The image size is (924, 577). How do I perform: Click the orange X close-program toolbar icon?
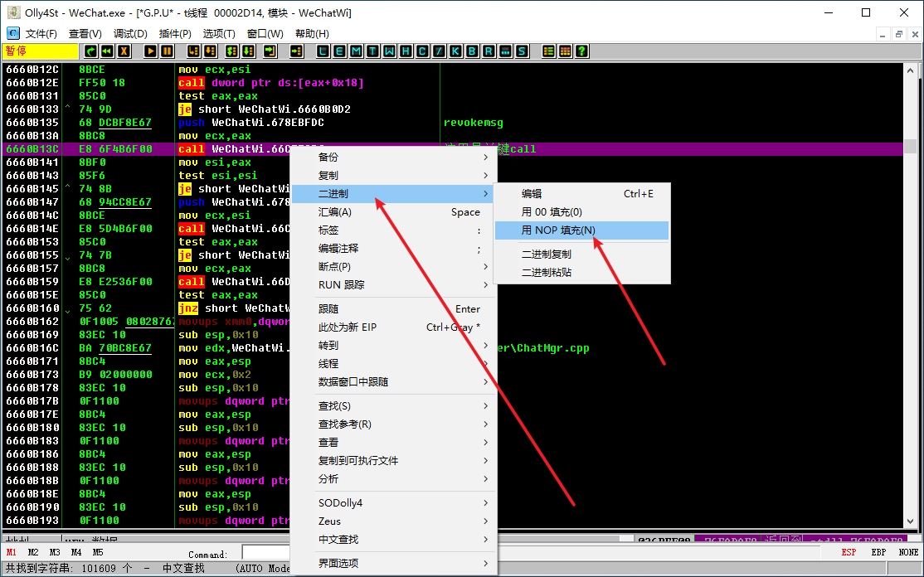pyautogui.click(x=124, y=51)
